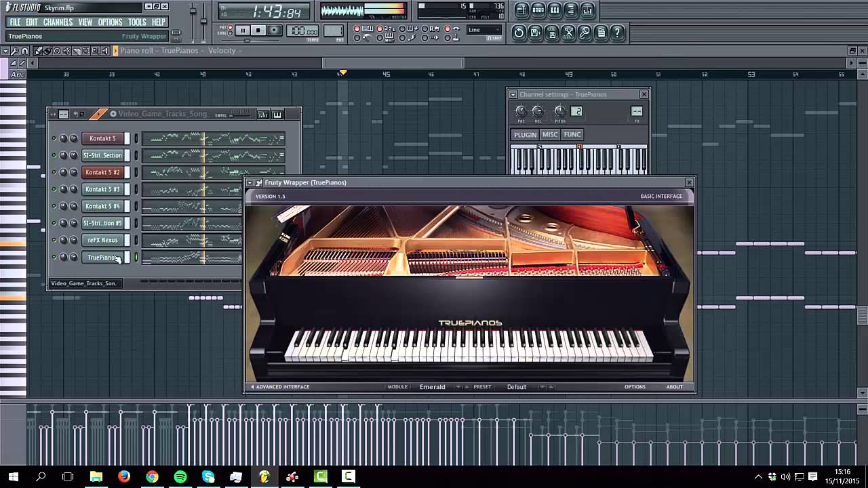Open the playlist view icon in top toolbar
The width and height of the screenshot is (868, 488).
click(x=521, y=10)
